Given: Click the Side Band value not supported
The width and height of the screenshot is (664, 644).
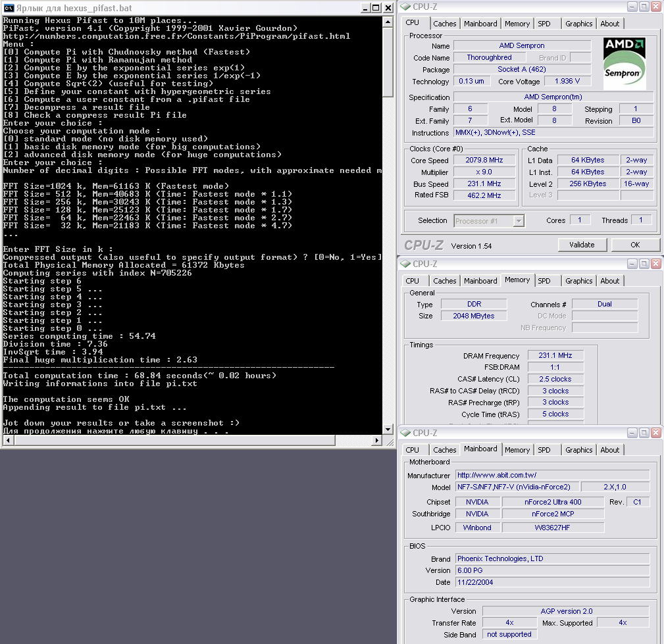Looking at the screenshot, I should tap(509, 634).
